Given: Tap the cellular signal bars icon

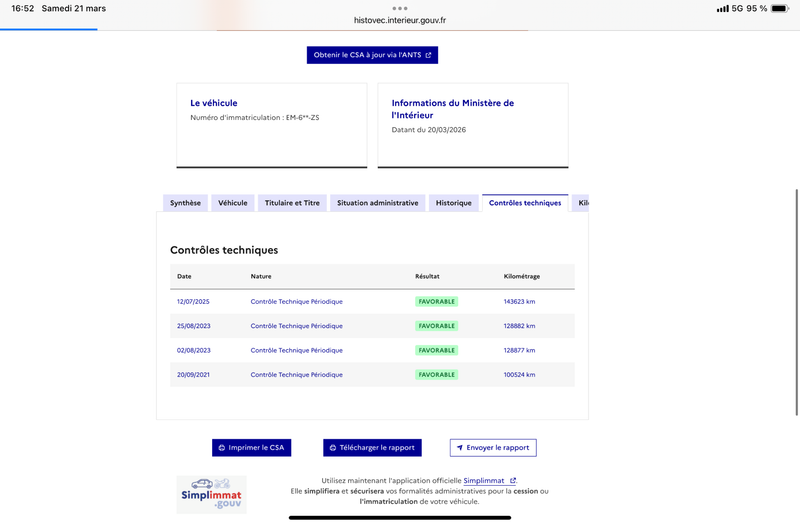Looking at the screenshot, I should [722, 9].
